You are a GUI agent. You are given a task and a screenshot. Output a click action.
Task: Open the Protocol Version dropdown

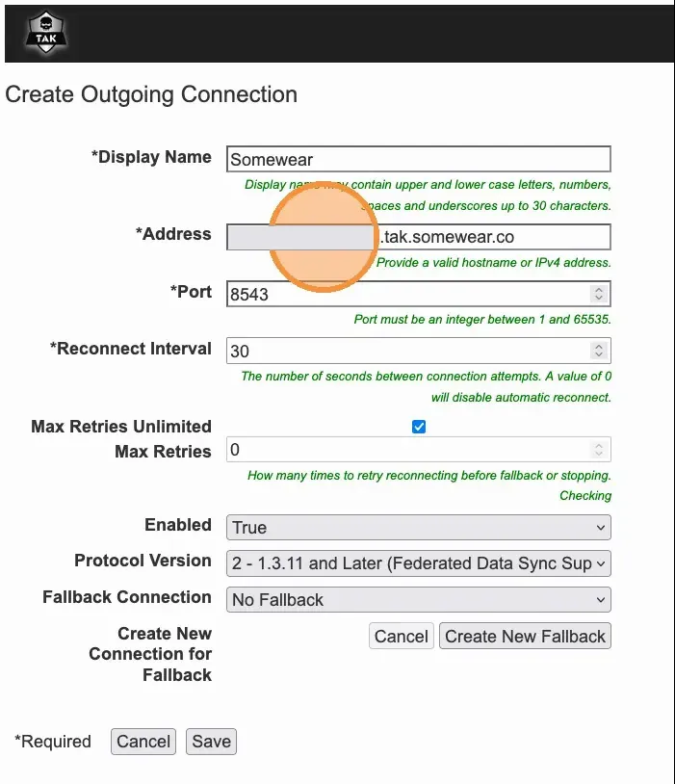(x=419, y=563)
